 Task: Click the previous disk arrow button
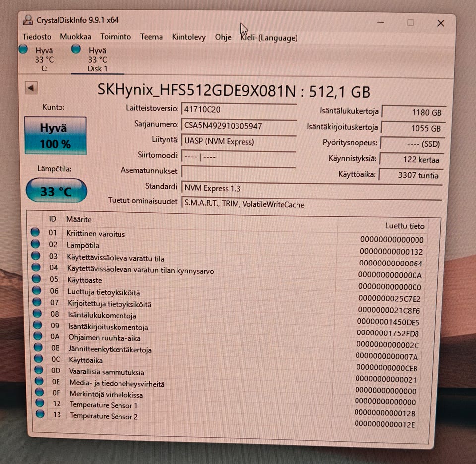(31, 88)
